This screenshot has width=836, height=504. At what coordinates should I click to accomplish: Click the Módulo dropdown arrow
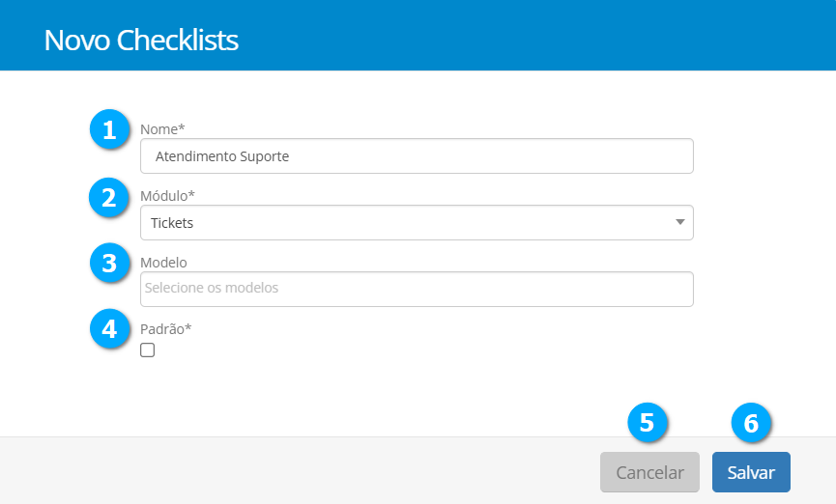pos(680,223)
